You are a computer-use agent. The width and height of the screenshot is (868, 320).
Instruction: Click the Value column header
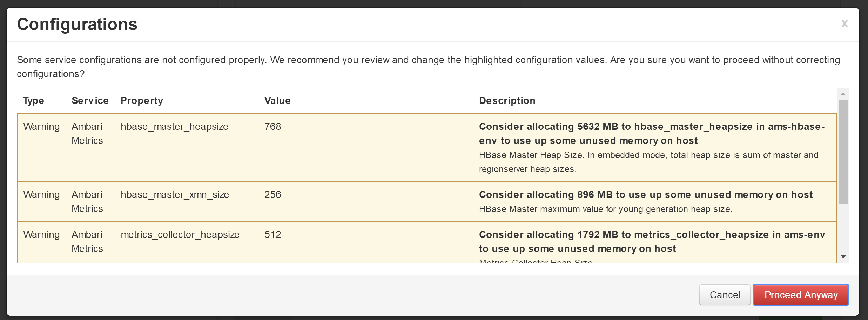(x=277, y=101)
